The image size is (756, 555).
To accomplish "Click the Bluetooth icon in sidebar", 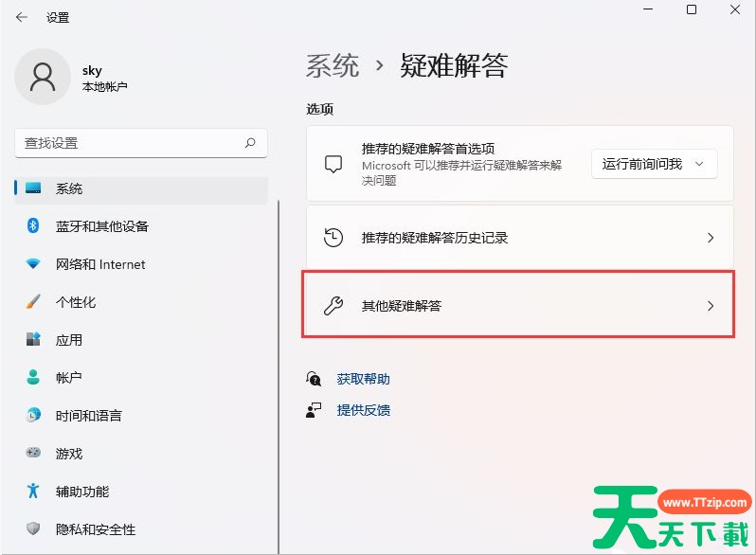I will pyautogui.click(x=33, y=225).
